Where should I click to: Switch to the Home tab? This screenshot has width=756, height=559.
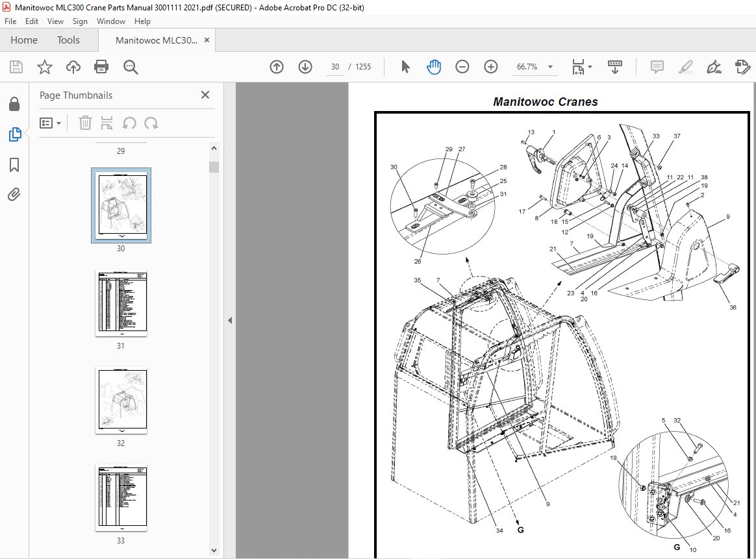pos(24,40)
